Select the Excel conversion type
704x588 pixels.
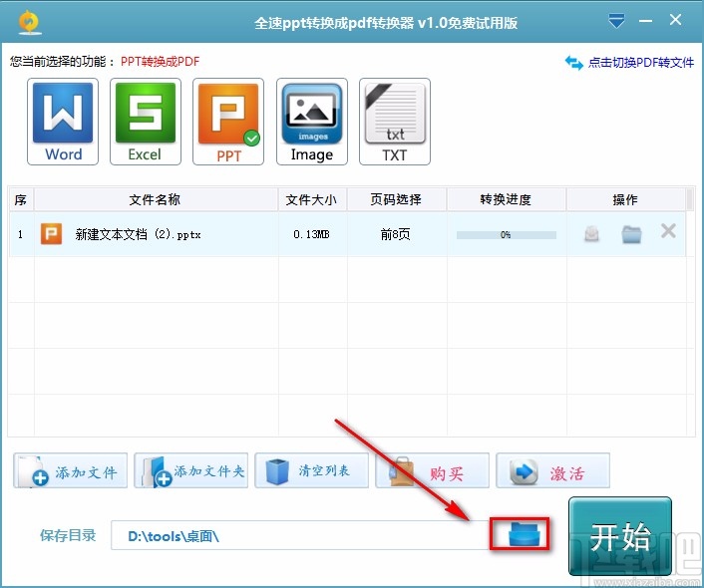click(146, 122)
